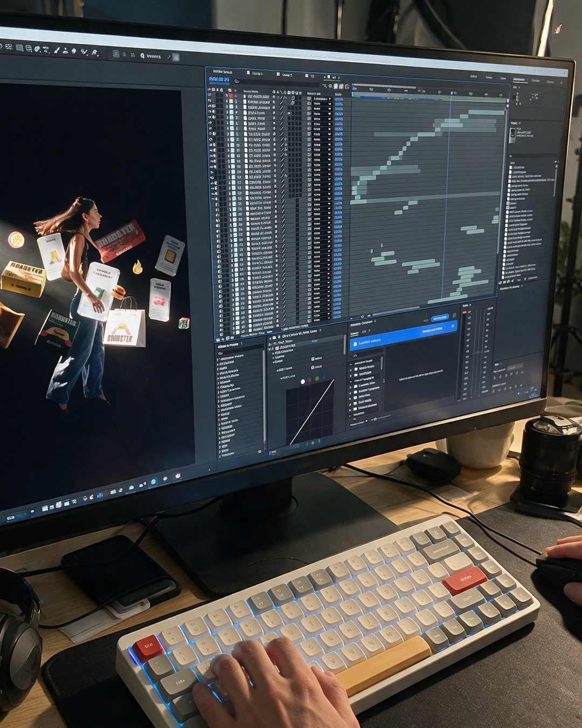
Task: Click red clipping indicator atop audio meter
Action: [x=464, y=312]
